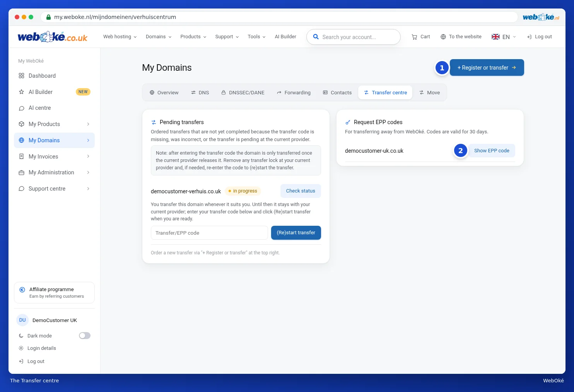Open AI Builder in the top navigation
Screen dimensions: 574x392
coord(285,37)
